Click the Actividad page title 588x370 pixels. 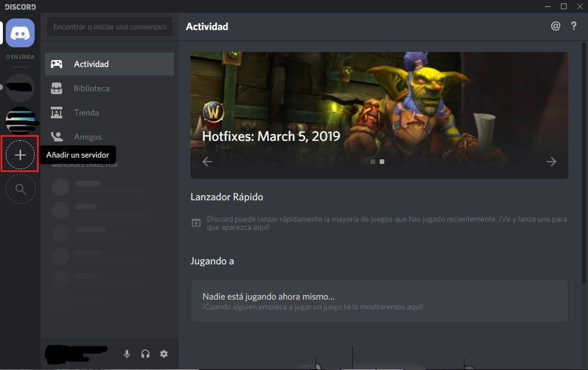click(207, 27)
